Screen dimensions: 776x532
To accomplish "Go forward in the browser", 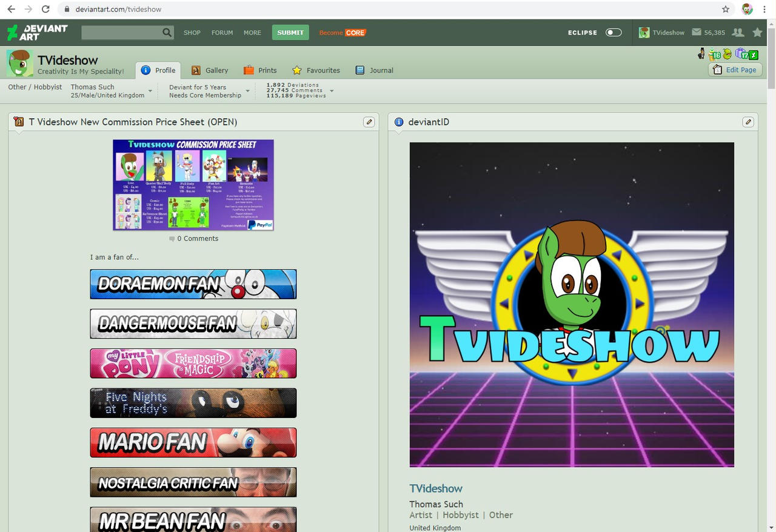I will click(x=28, y=9).
